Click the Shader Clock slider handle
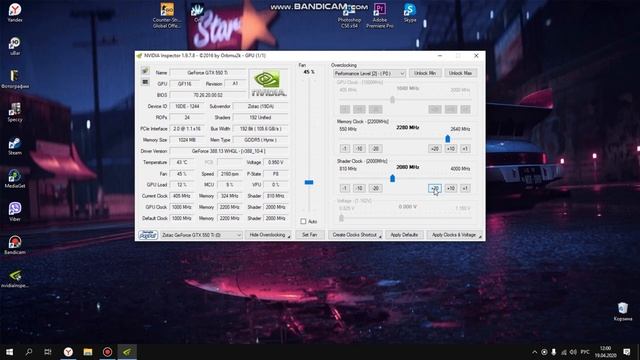The width and height of the screenshot is (640, 360). (x=392, y=178)
